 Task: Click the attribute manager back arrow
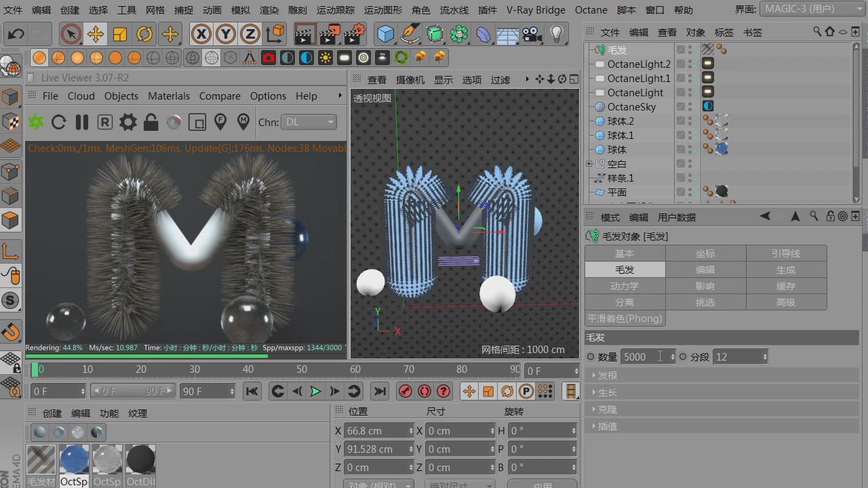click(765, 217)
